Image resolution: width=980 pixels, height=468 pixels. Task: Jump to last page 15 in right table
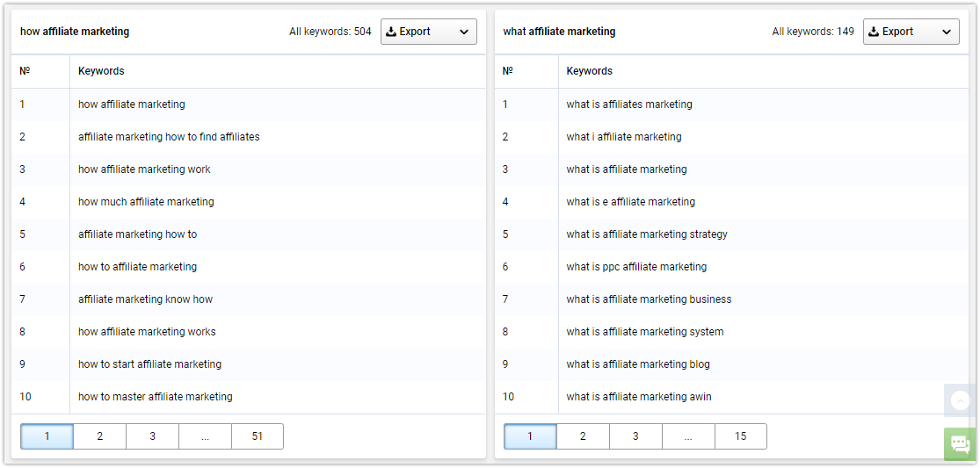coord(741,436)
